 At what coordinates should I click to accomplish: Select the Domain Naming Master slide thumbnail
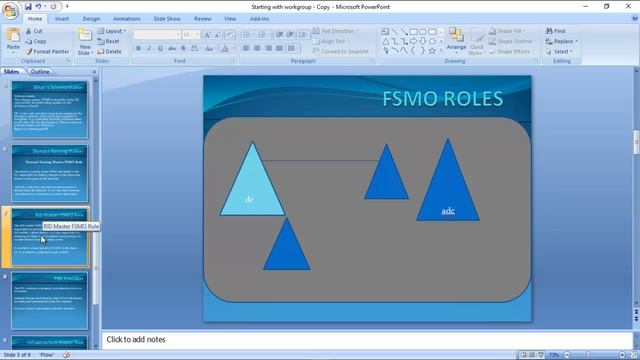click(x=49, y=173)
